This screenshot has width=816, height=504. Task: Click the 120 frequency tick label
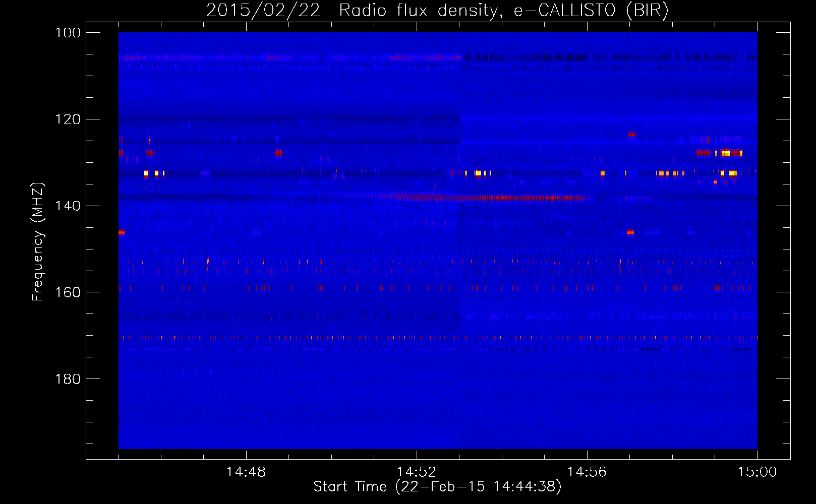click(x=68, y=119)
